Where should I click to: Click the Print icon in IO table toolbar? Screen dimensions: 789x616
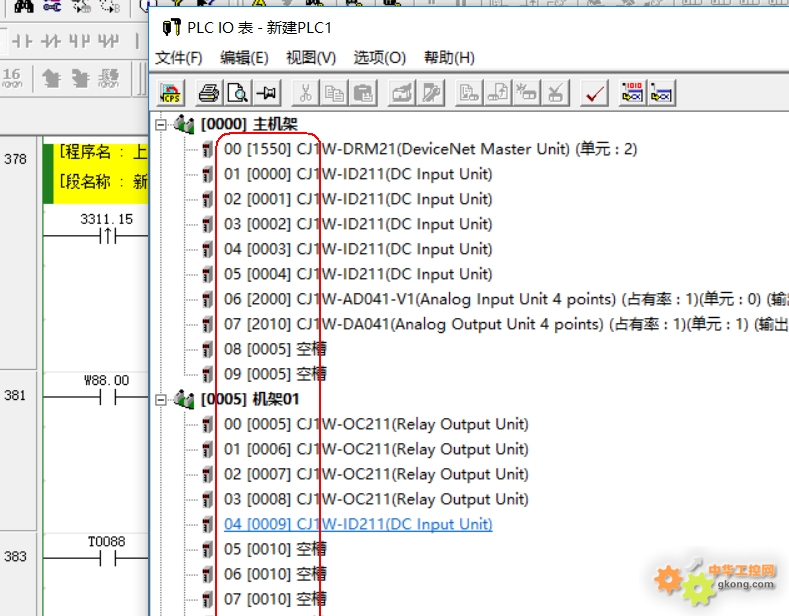click(209, 93)
